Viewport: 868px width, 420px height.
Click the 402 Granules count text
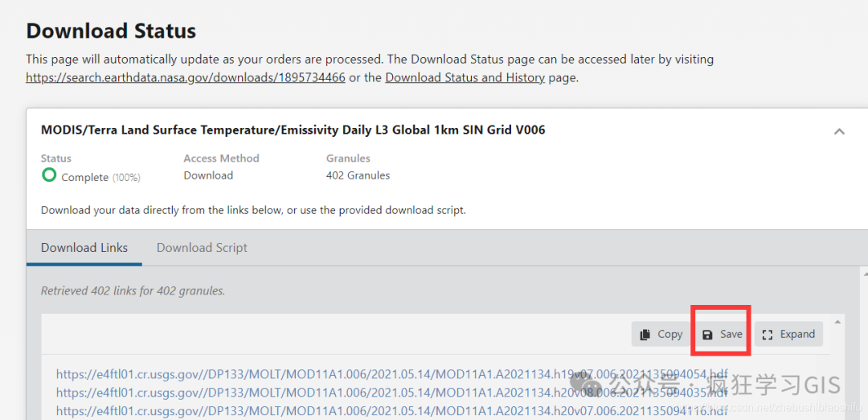point(358,175)
